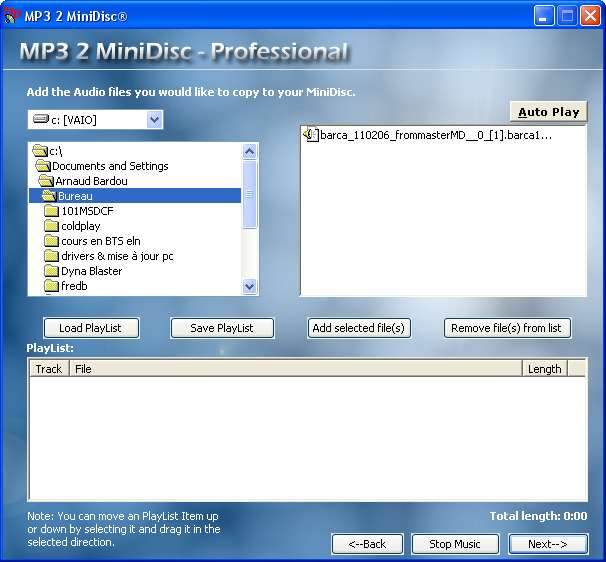Click the folder tree scroll up arrow
The image size is (606, 562).
(x=250, y=152)
